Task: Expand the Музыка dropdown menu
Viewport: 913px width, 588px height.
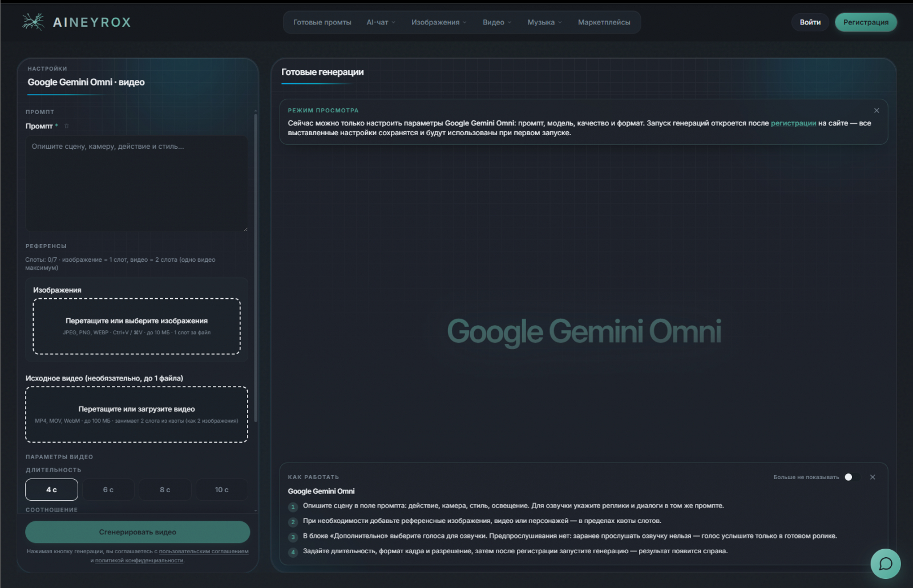Action: pos(544,22)
